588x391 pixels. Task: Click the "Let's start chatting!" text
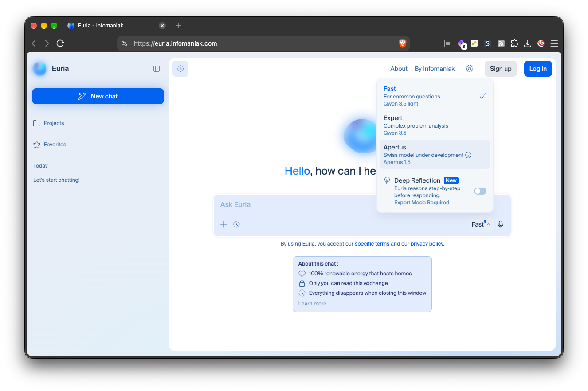(x=56, y=180)
